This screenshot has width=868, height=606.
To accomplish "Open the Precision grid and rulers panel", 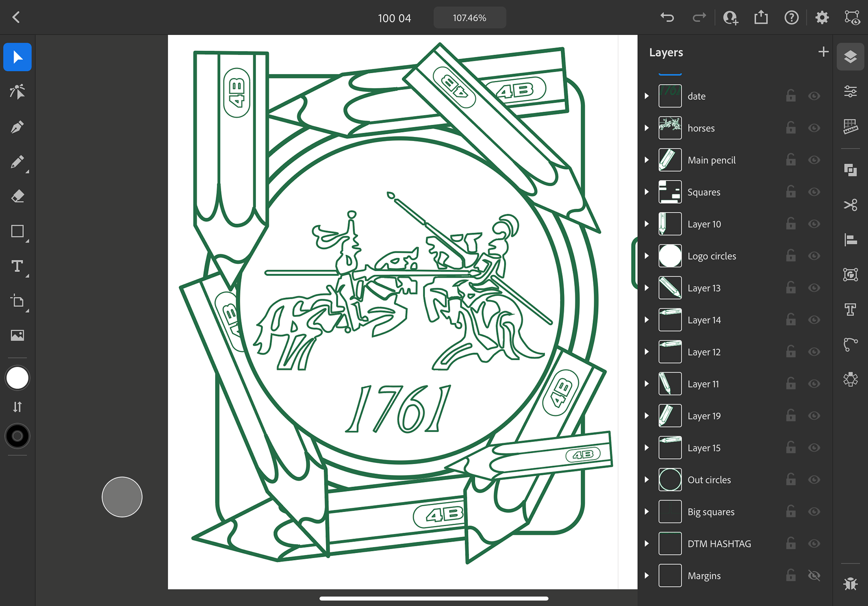I will coord(850,127).
